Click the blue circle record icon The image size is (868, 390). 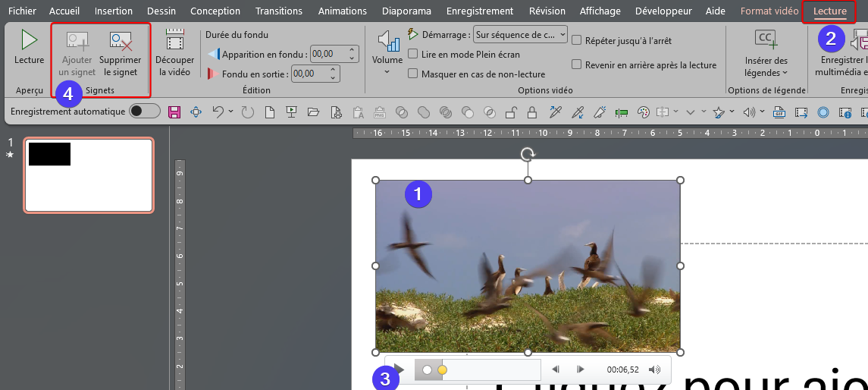tap(823, 112)
